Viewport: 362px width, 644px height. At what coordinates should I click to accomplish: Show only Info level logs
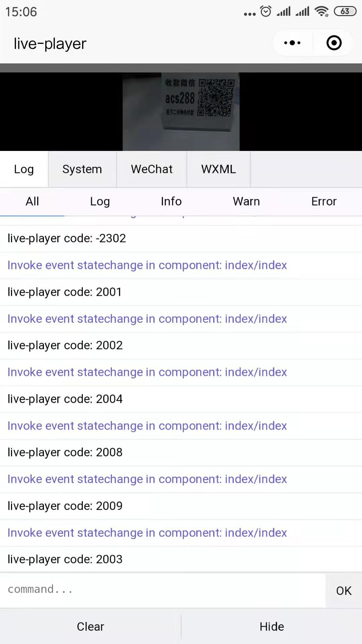[171, 201]
